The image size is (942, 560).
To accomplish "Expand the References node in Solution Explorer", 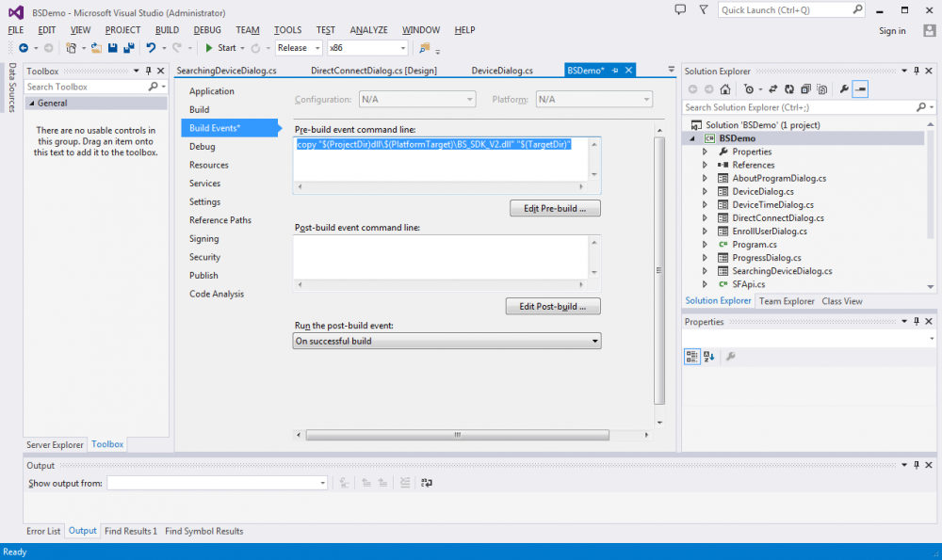I will (705, 165).
